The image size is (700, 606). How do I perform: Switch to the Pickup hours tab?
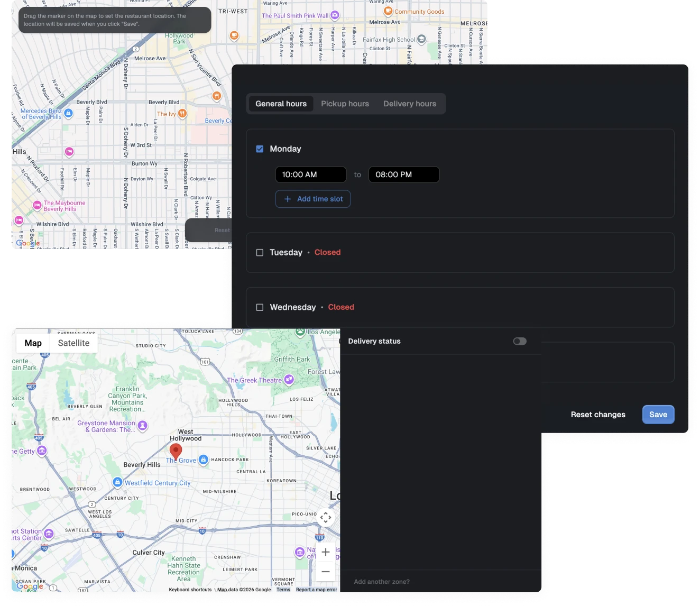(x=345, y=104)
